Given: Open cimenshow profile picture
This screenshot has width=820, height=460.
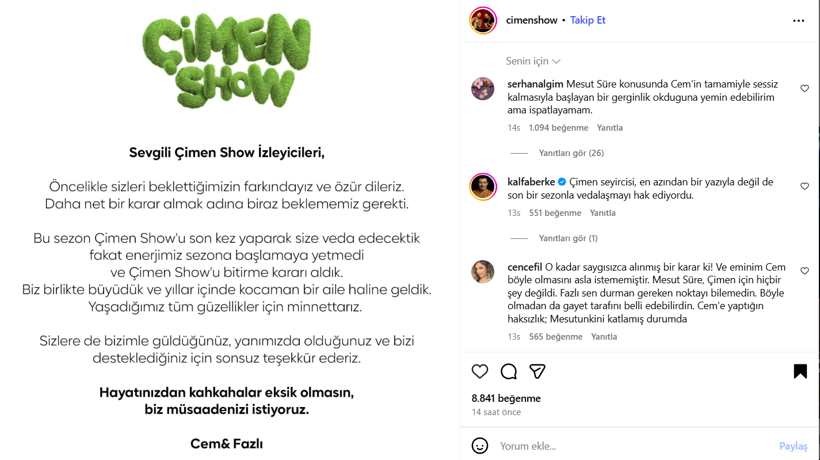Looking at the screenshot, I should click(x=483, y=21).
